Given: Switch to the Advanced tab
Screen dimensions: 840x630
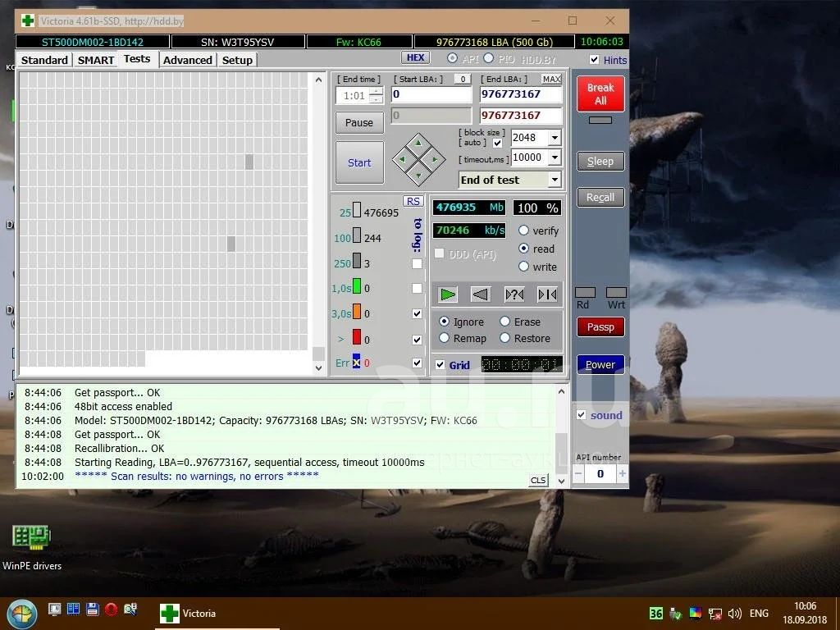Looking at the screenshot, I should (188, 60).
